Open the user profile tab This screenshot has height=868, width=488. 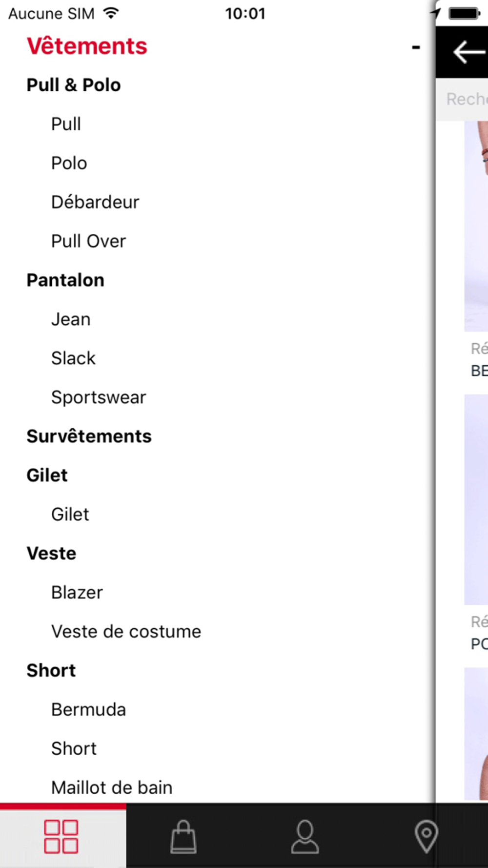[305, 836]
